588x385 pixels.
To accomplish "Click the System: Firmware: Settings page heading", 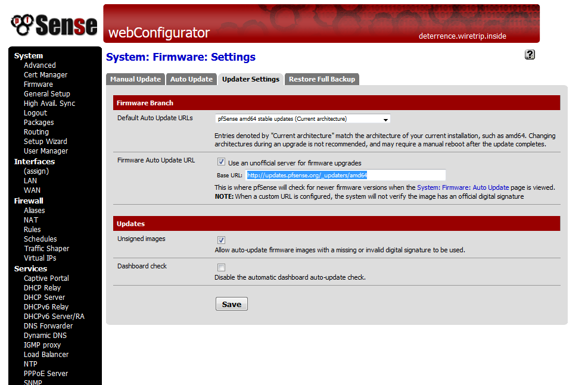I will click(x=181, y=57).
